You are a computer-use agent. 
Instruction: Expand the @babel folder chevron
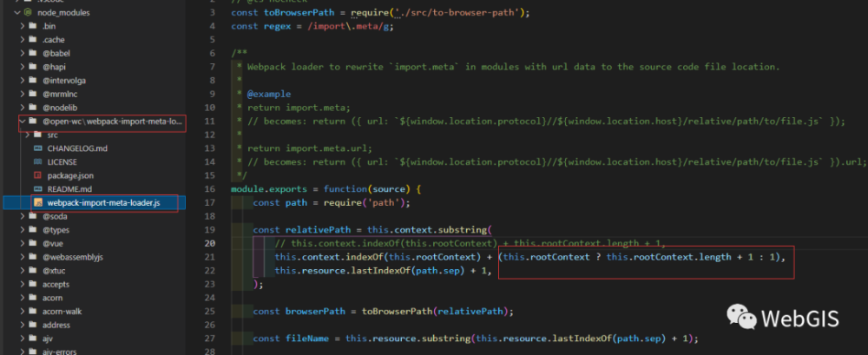click(23, 53)
